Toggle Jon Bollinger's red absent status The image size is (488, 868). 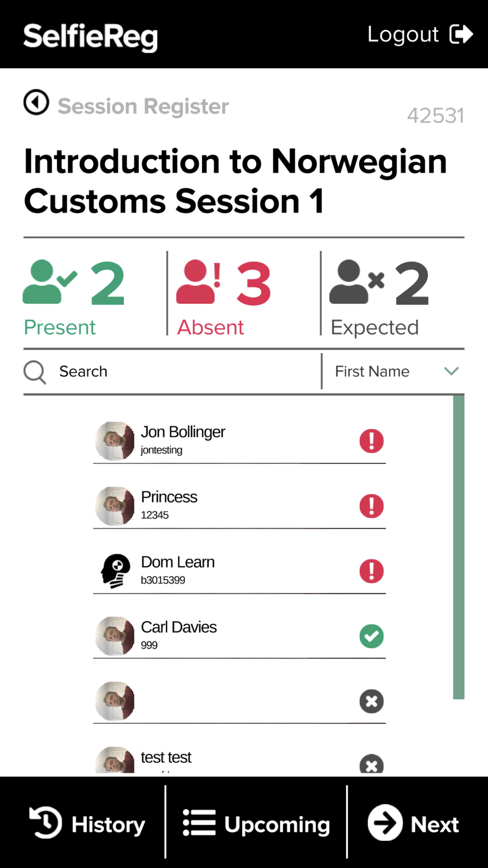[371, 441]
